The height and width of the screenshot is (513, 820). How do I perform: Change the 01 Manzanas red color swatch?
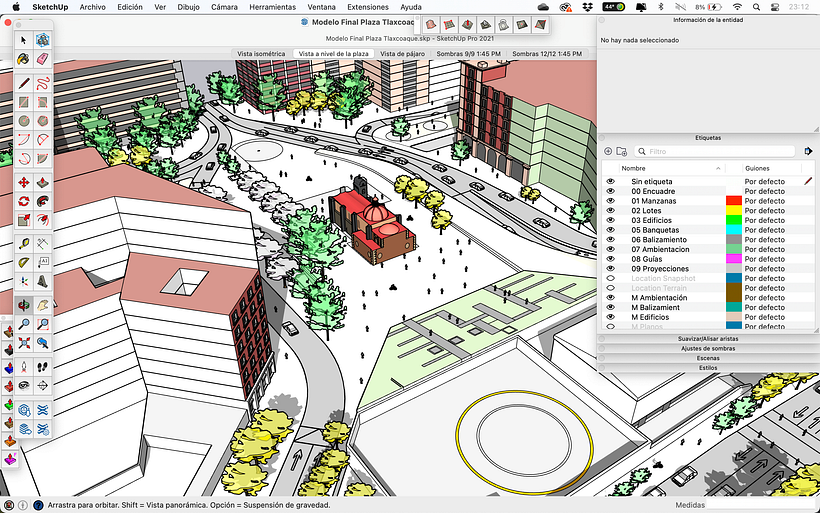734,201
